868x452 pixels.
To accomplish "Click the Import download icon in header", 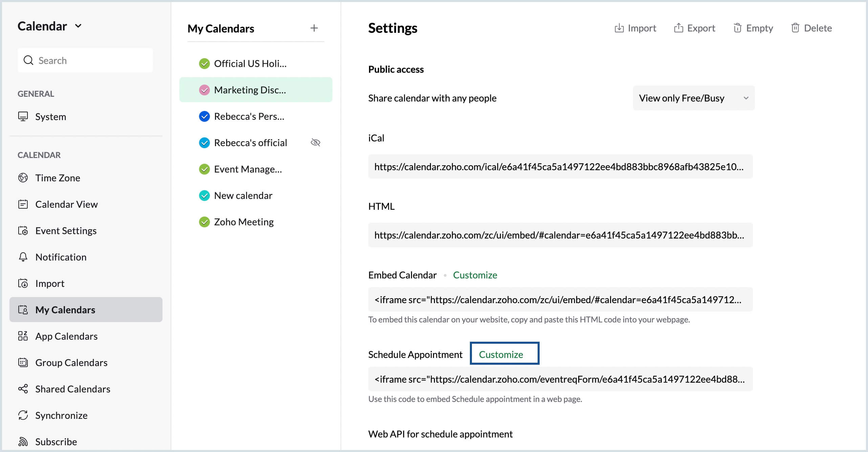I will click(619, 28).
